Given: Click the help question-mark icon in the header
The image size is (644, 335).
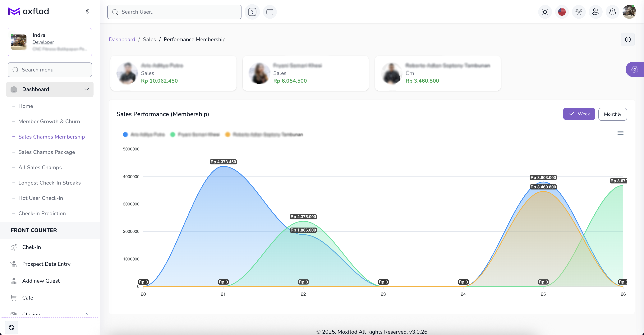Looking at the screenshot, I should (252, 12).
